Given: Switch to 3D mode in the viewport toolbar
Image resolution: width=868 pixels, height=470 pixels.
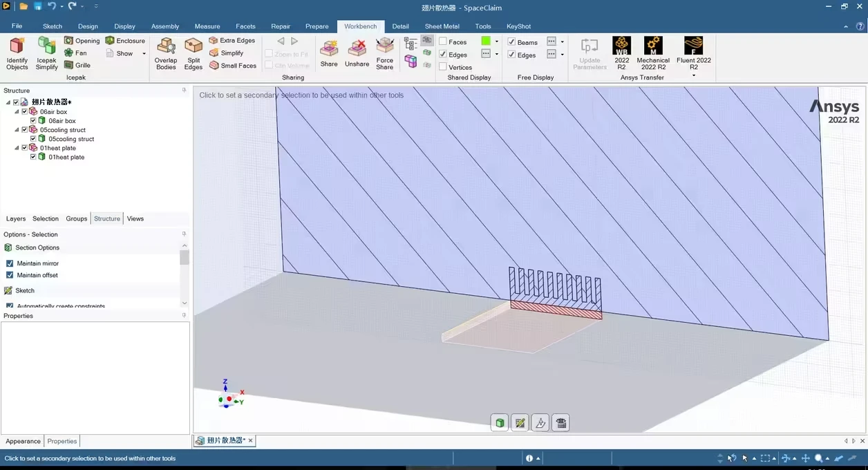Looking at the screenshot, I should [500, 423].
